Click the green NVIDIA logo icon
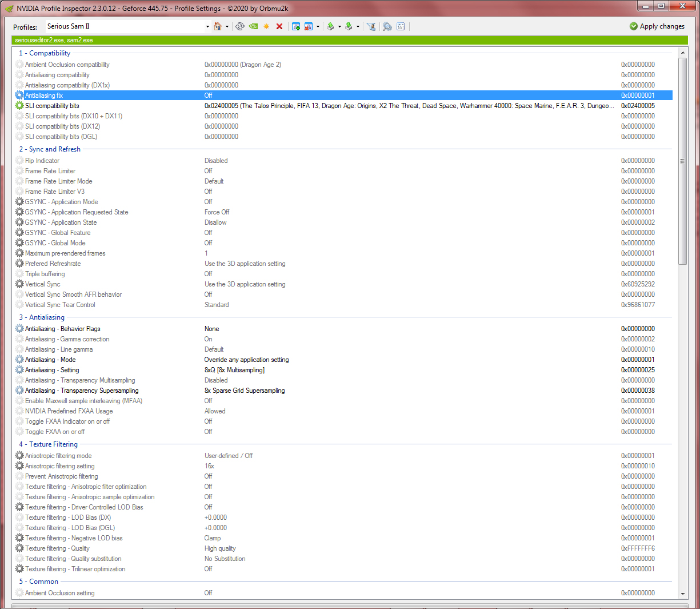The image size is (700, 609). point(253,26)
